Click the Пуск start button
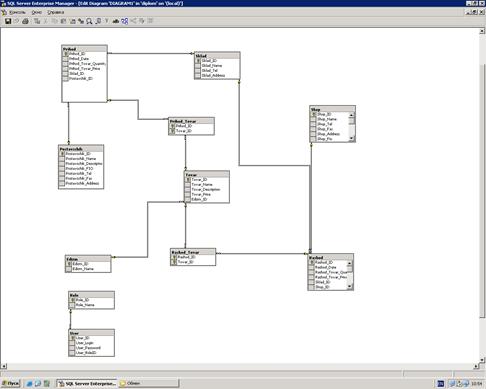486x389 pixels. [x=11, y=384]
